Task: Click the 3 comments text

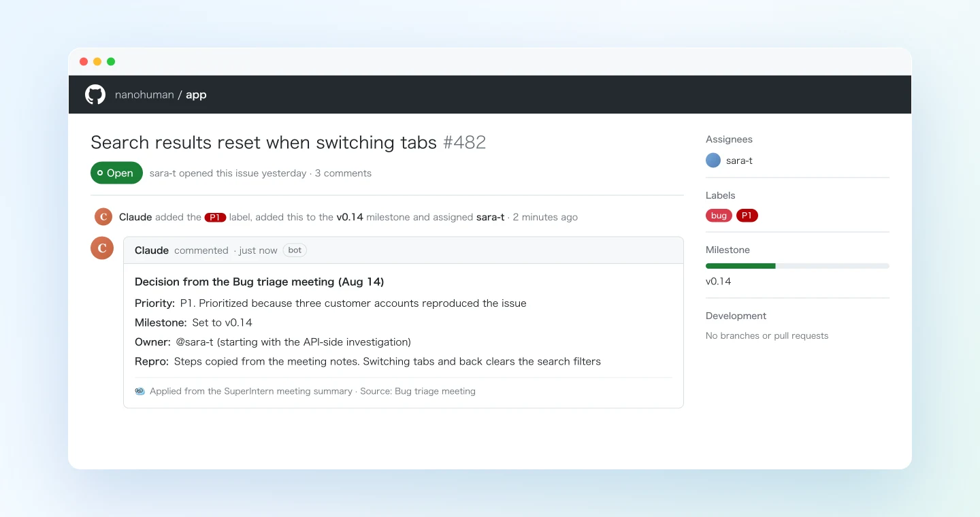Action: [343, 173]
